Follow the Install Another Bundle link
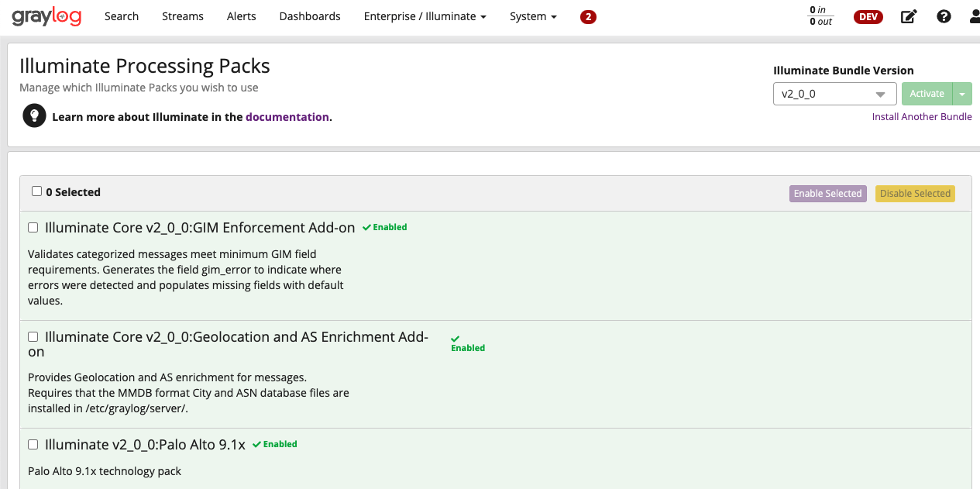Screen dimensions: 980x489 921,117
